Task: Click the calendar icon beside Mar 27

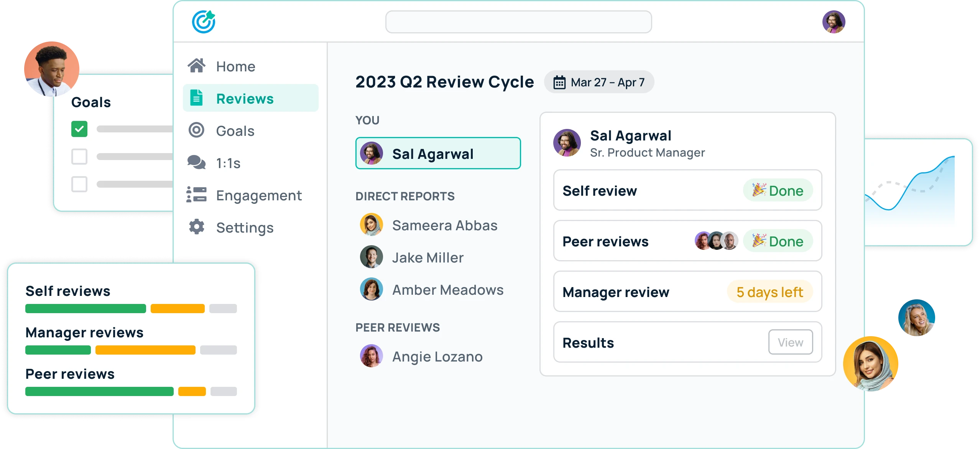Action: pos(559,82)
